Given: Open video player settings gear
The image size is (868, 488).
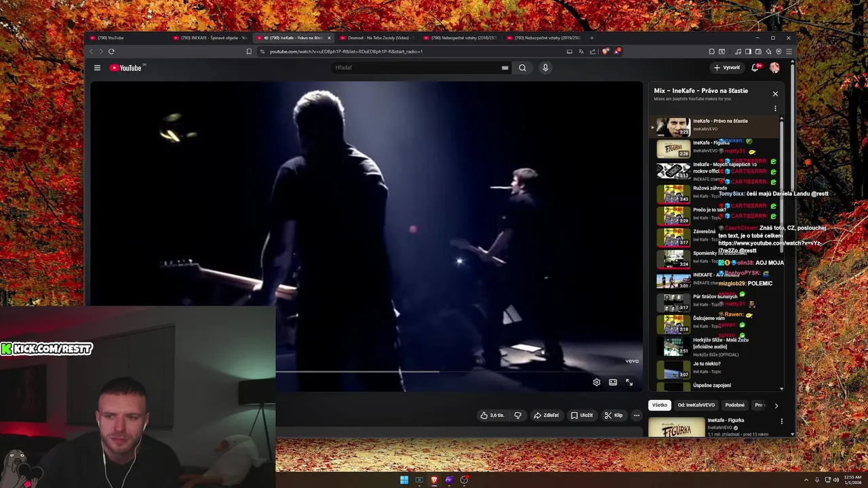Looking at the screenshot, I should 596,382.
